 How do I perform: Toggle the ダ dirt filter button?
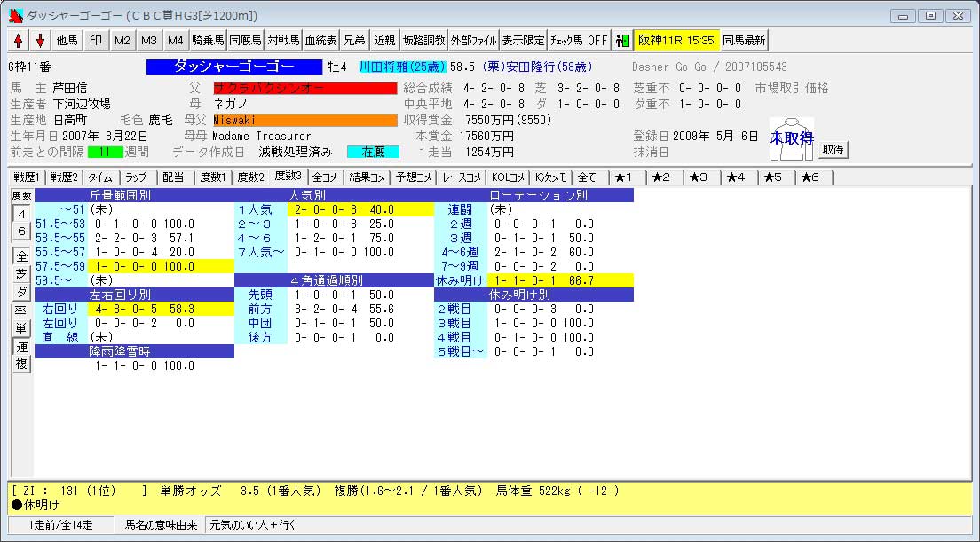click(21, 292)
